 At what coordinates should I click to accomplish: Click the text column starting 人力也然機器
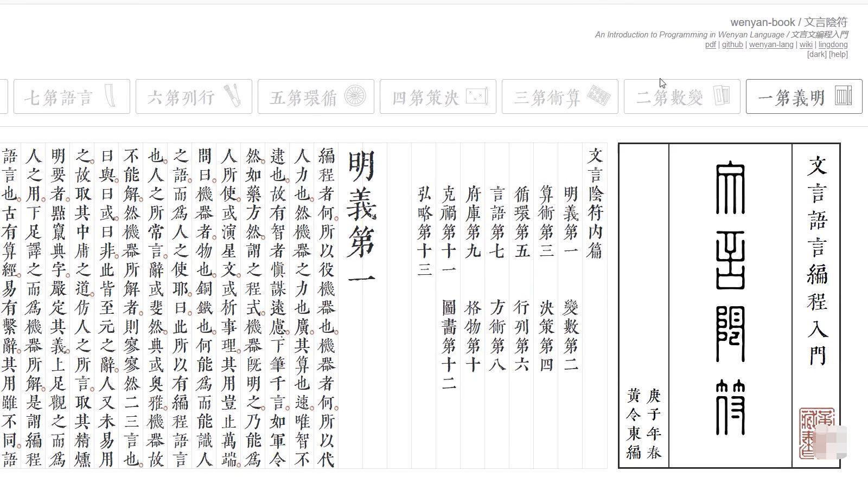302,307
